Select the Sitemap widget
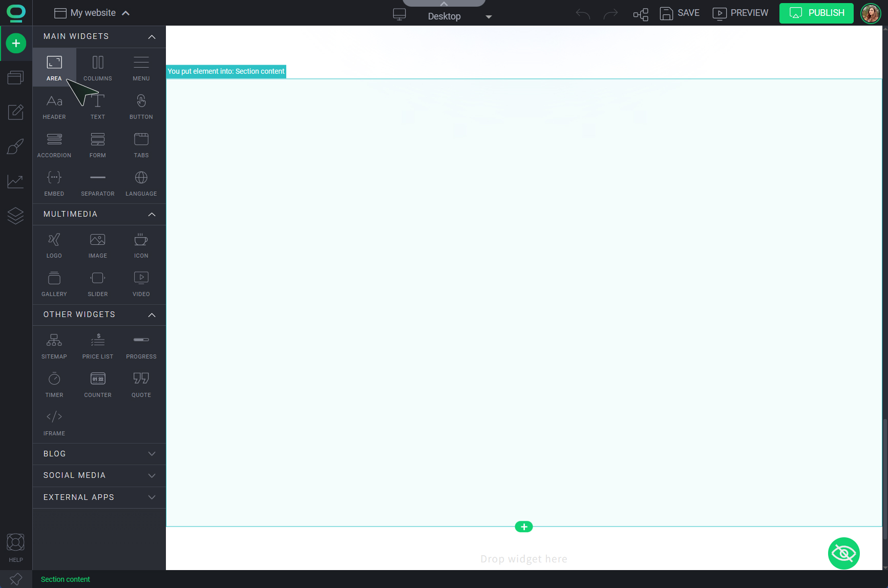Viewport: 888px width, 588px height. 54,346
